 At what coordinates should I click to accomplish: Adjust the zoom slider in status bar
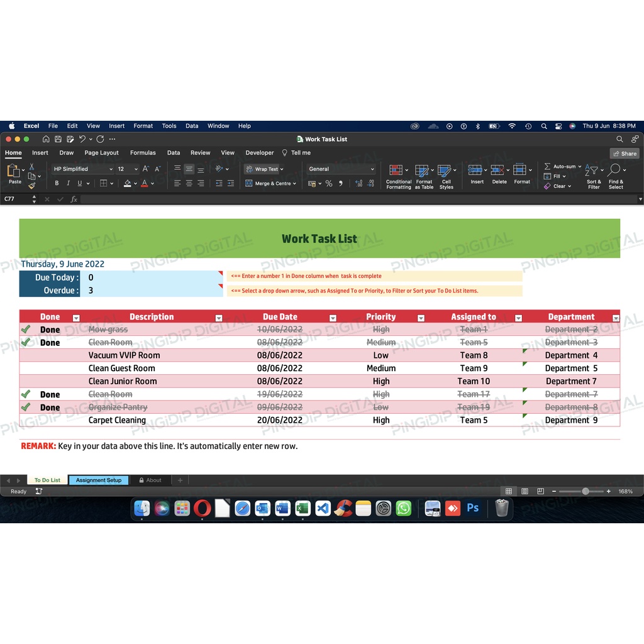(585, 491)
